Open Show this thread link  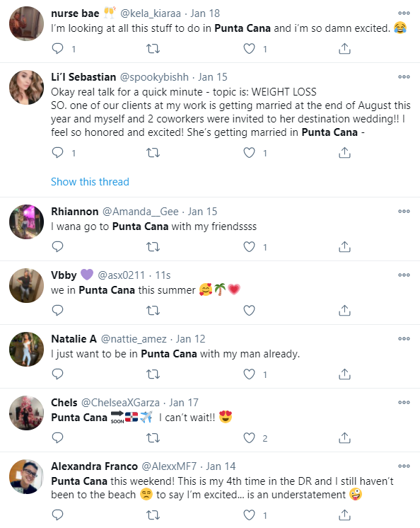tap(90, 182)
